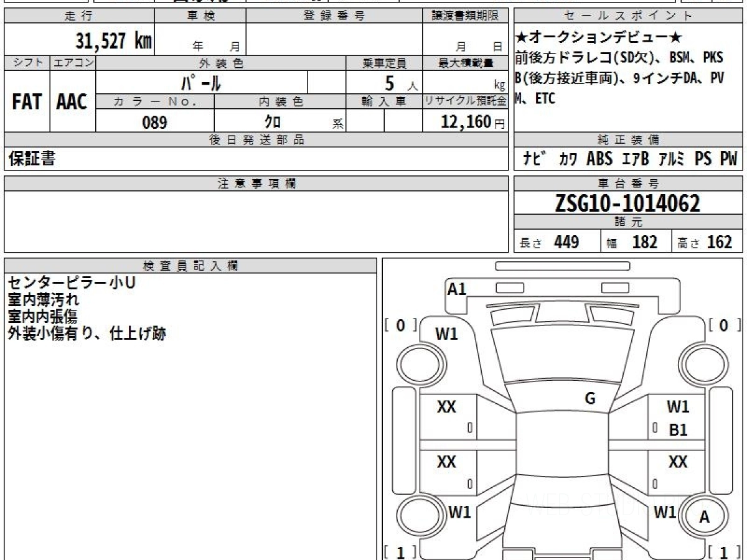Click the AAC air conditioner cell

click(x=72, y=102)
